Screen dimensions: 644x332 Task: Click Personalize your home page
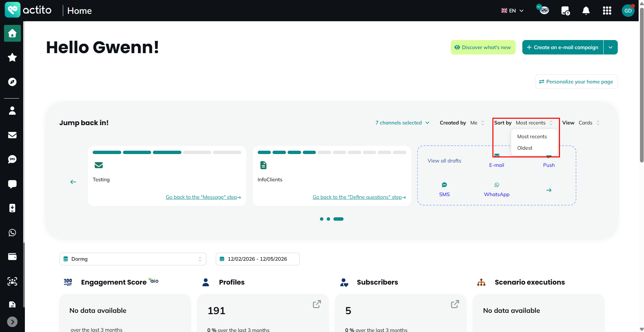pyautogui.click(x=576, y=82)
